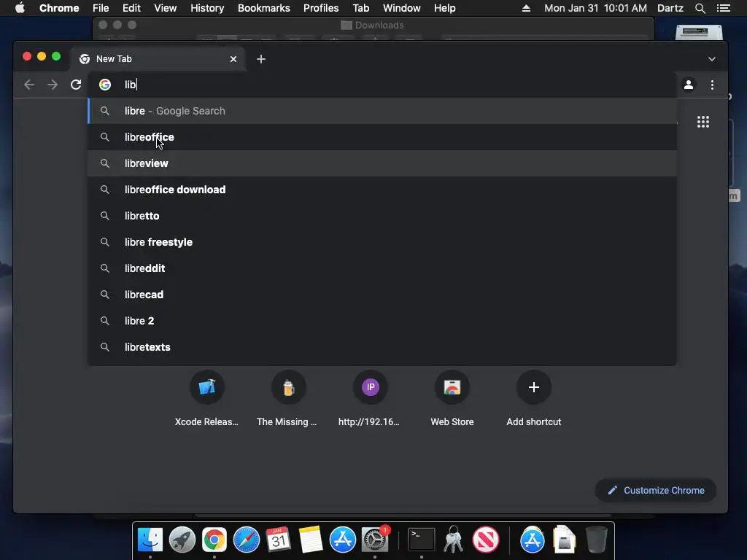The image size is (747, 560).
Task: Reload the current page
Action: pos(76,85)
